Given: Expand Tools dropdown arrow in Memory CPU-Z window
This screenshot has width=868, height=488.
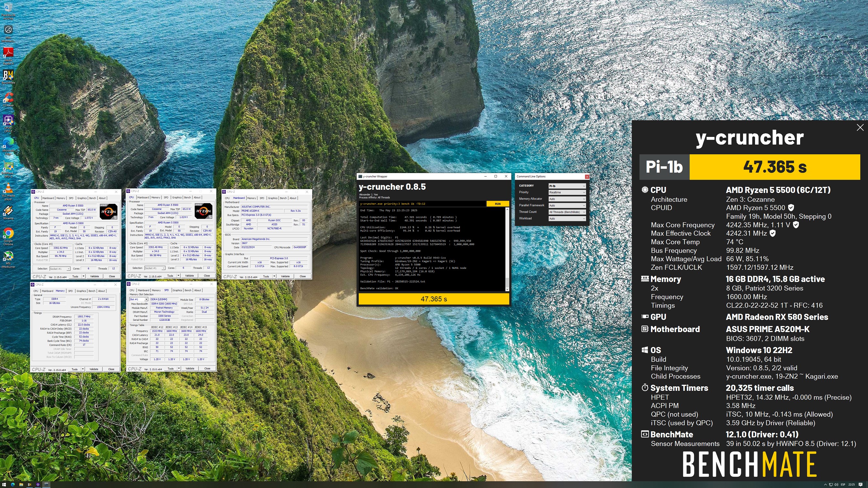Looking at the screenshot, I should pos(83,369).
